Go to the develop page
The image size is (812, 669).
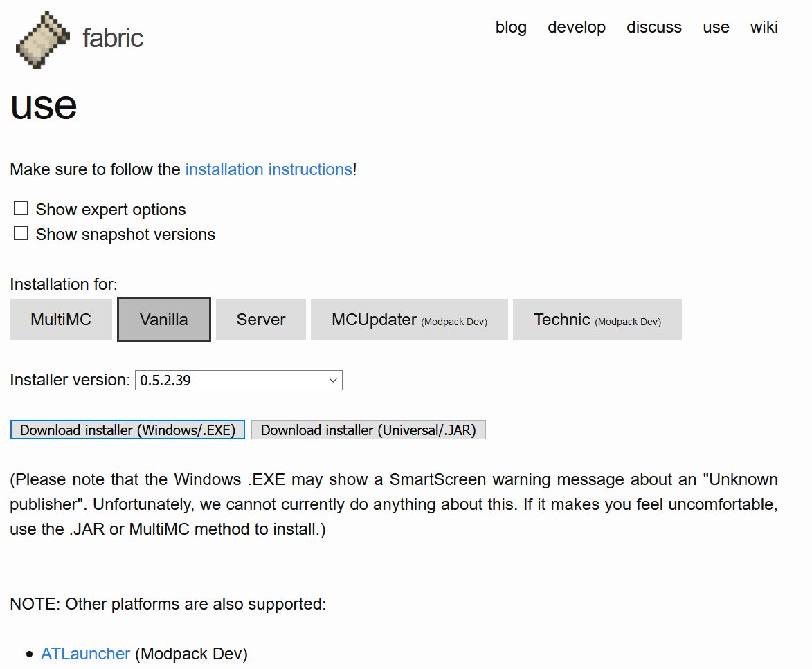577,27
